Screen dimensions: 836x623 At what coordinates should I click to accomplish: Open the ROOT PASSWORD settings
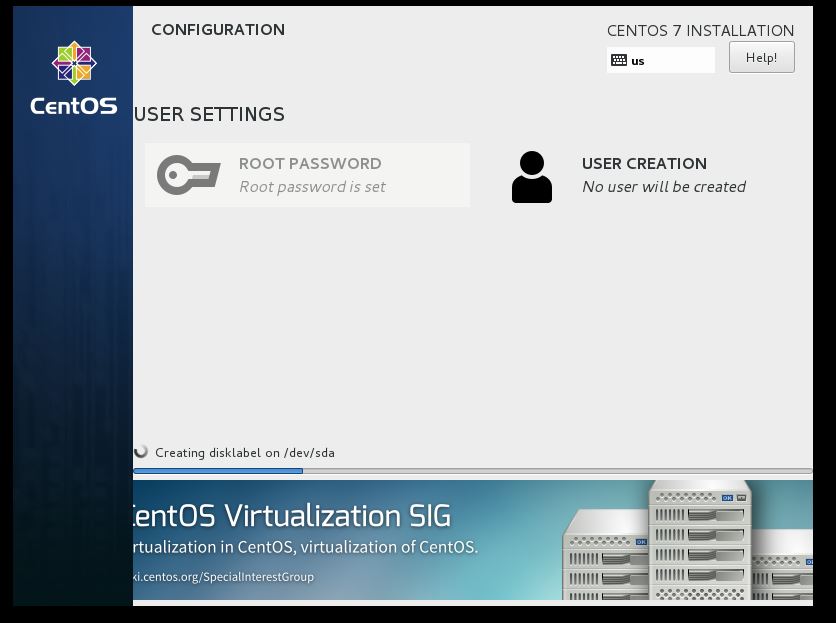click(308, 175)
